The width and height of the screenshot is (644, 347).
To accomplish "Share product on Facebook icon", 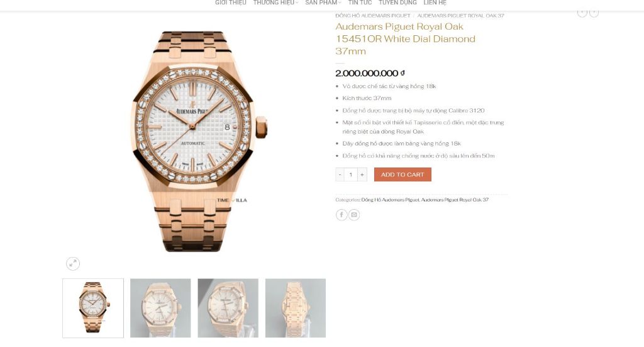I will click(341, 215).
